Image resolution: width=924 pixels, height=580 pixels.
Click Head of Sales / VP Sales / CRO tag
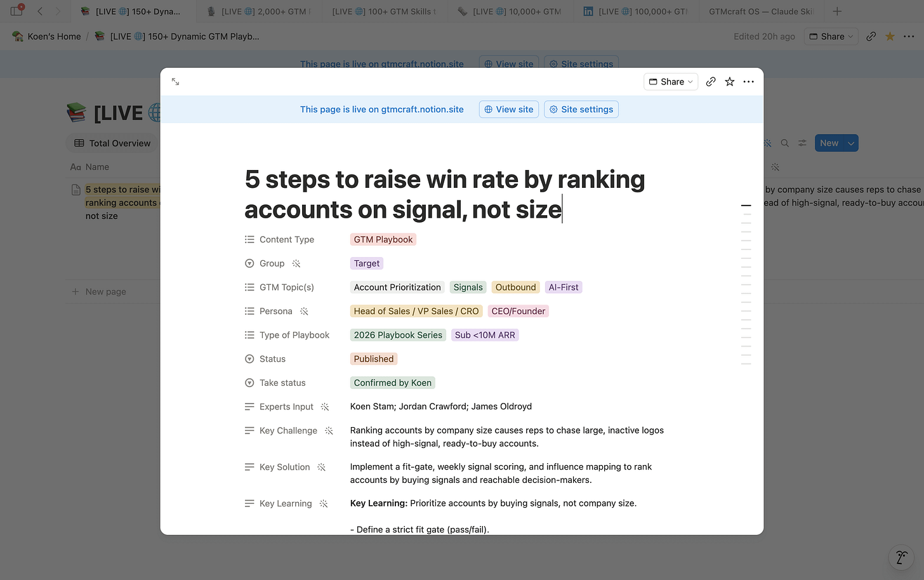click(416, 311)
